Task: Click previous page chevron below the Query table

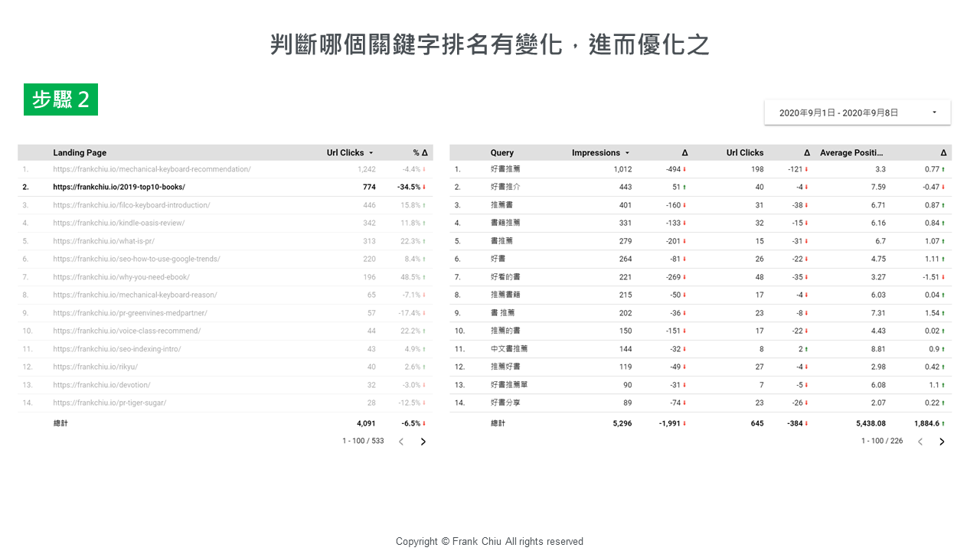Action: pos(920,441)
